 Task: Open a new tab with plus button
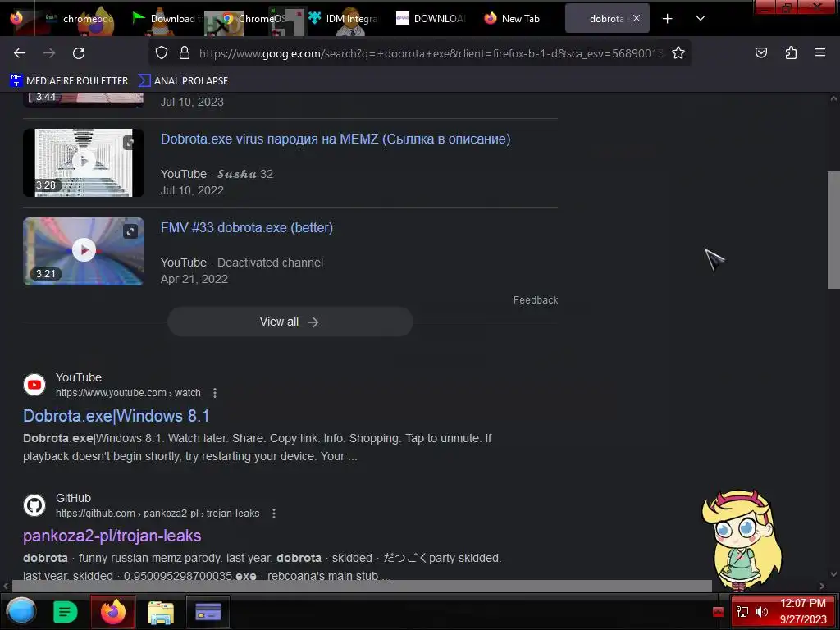[x=667, y=19]
